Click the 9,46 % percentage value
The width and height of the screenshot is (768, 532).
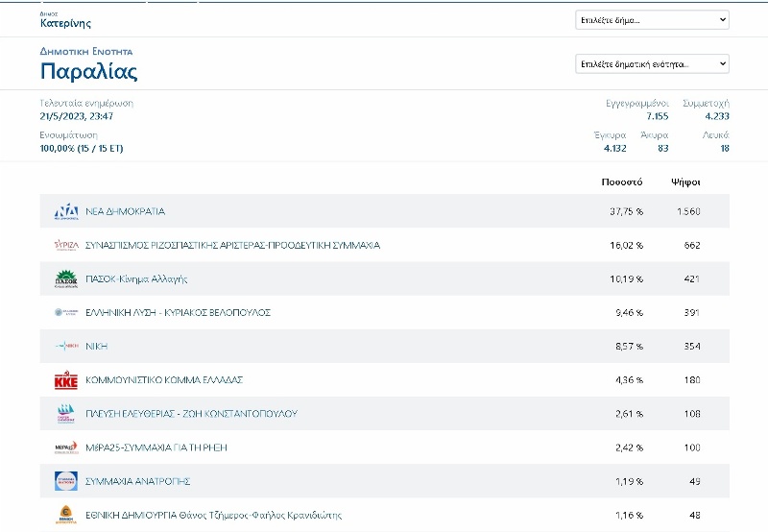630,312
